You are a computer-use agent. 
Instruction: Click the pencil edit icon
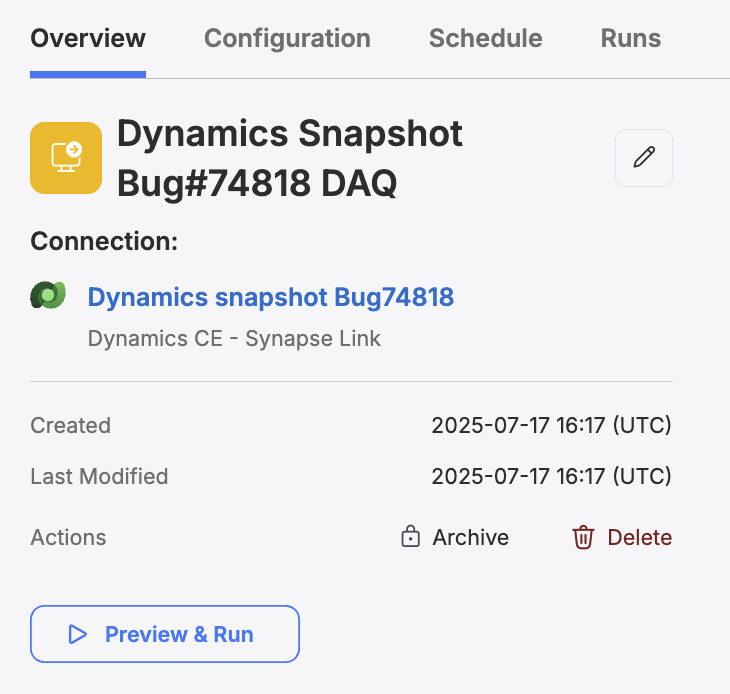point(644,158)
